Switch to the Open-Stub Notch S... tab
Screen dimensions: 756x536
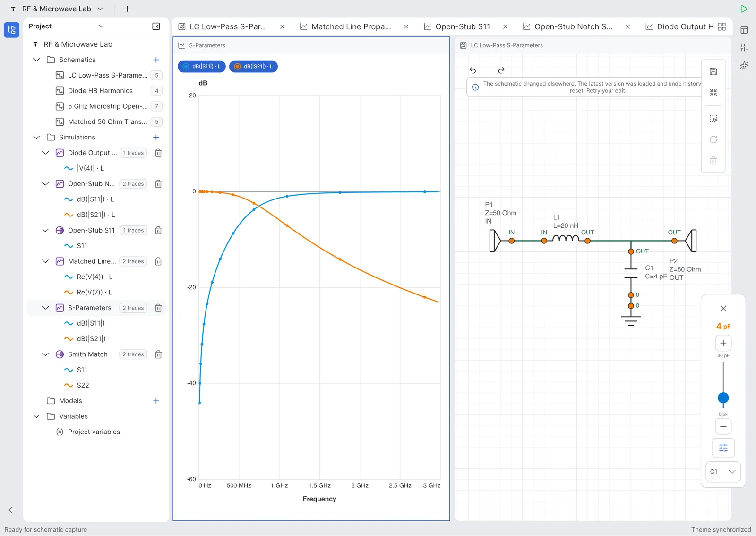[x=573, y=27]
